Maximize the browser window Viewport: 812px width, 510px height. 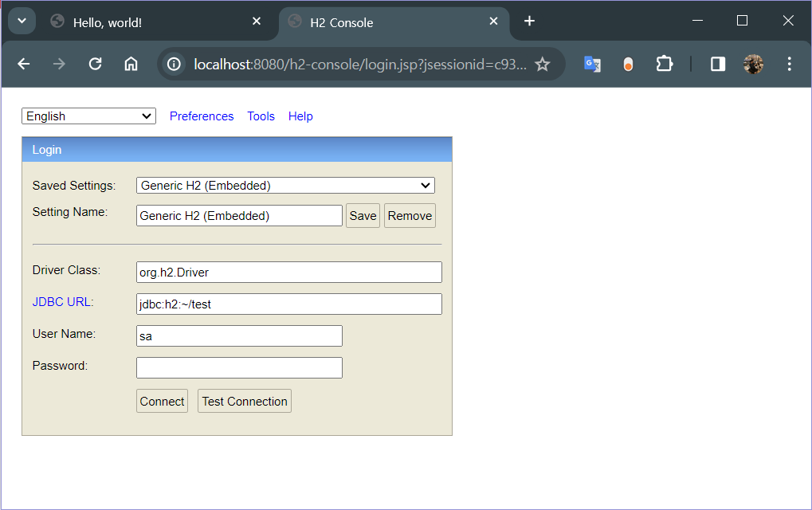(x=742, y=21)
